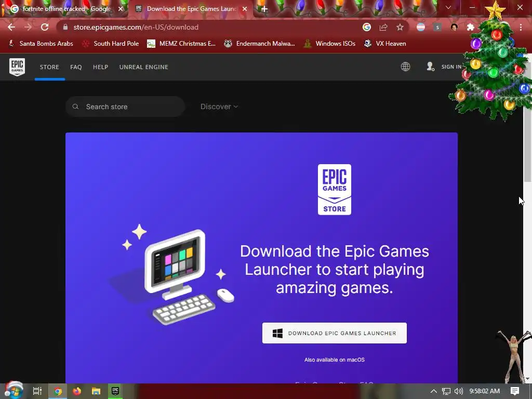Open the Santa Bombs Arabs bookmark

coord(41,44)
